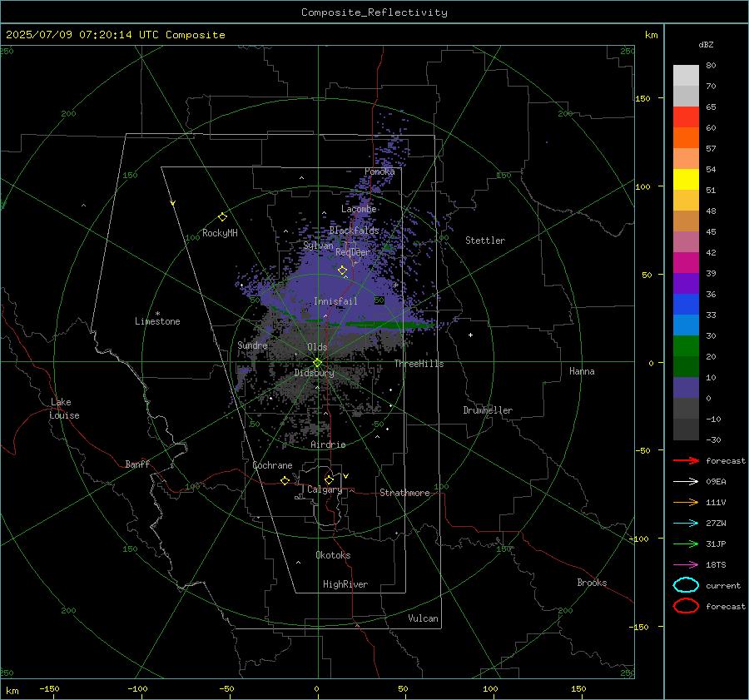Click the Strathmore town label

click(404, 493)
